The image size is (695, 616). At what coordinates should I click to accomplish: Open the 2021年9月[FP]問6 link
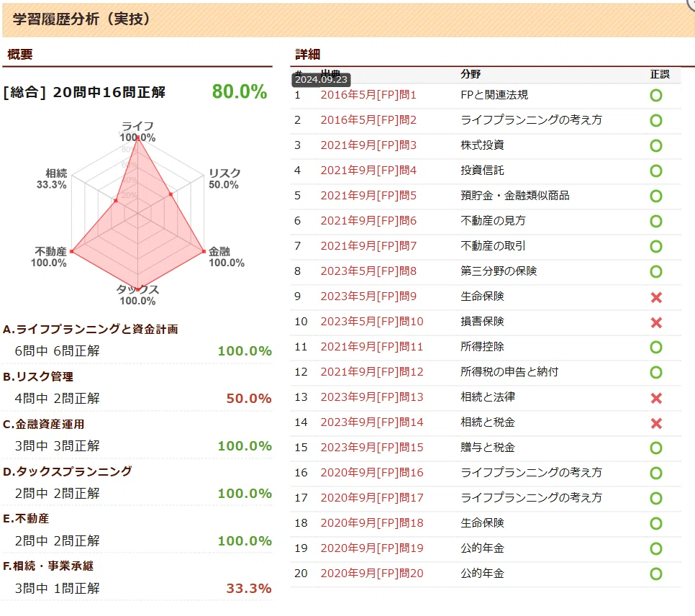pyautogui.click(x=368, y=221)
